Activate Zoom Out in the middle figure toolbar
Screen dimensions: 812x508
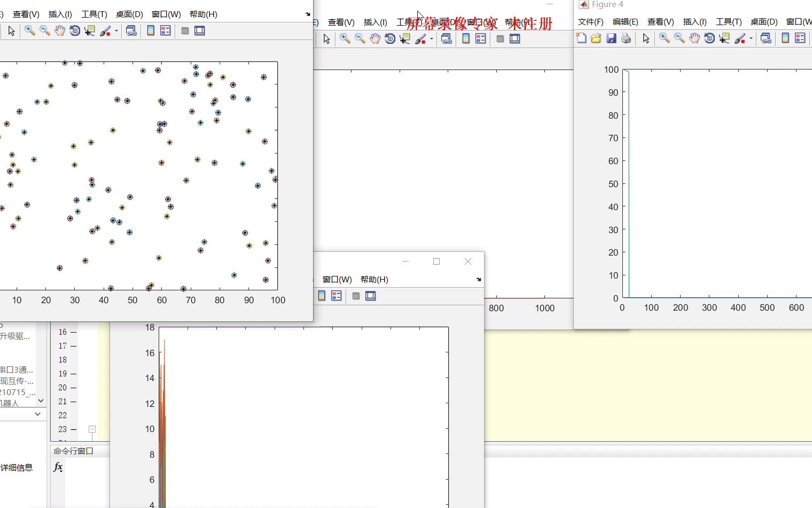click(x=360, y=39)
